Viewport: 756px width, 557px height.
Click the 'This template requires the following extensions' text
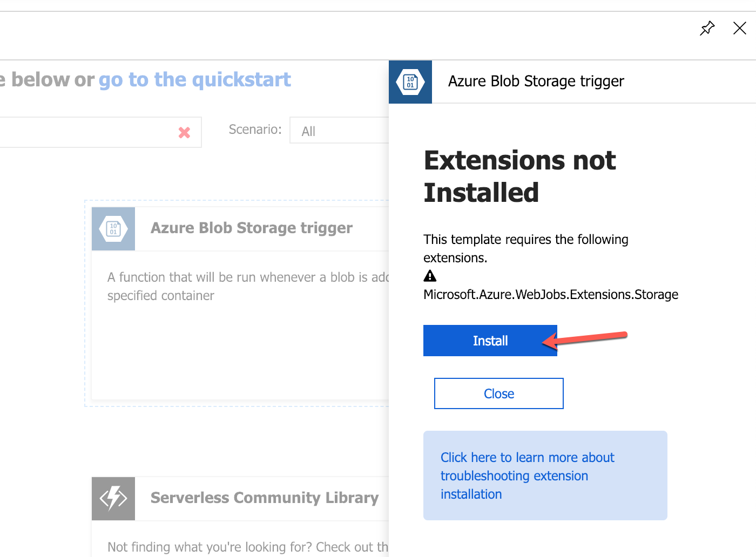tap(526, 248)
